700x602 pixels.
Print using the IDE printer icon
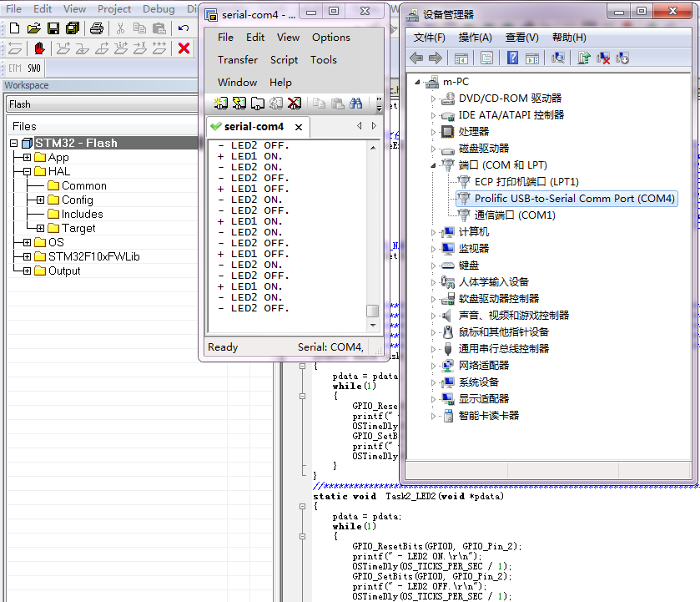tap(97, 28)
